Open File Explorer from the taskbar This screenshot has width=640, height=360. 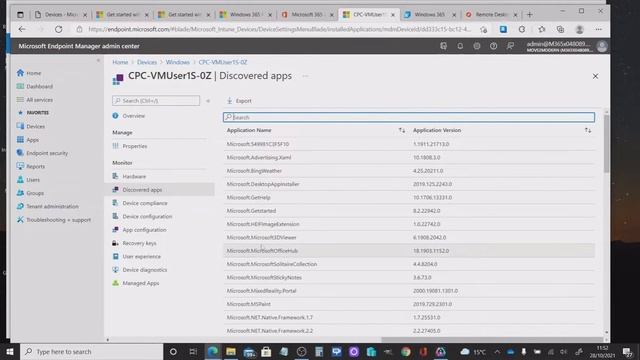coord(231,351)
